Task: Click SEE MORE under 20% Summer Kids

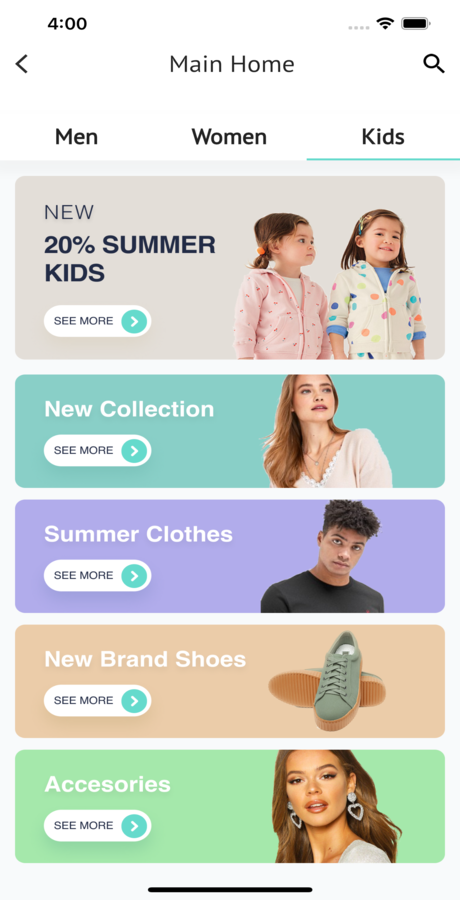Action: [84, 321]
